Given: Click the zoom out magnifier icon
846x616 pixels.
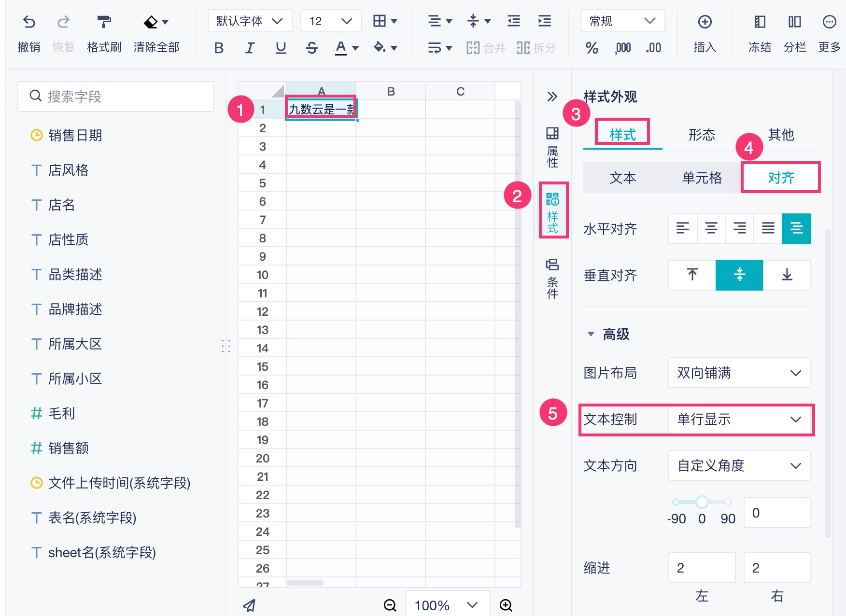Looking at the screenshot, I should 390,605.
